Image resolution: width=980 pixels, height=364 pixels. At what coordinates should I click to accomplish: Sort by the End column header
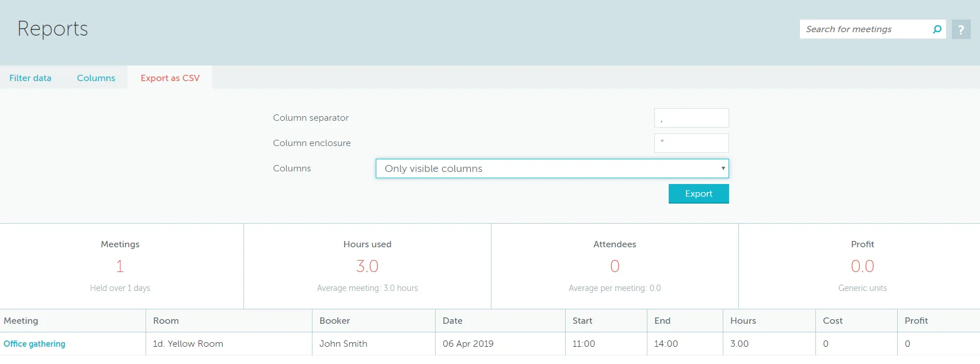click(x=662, y=321)
